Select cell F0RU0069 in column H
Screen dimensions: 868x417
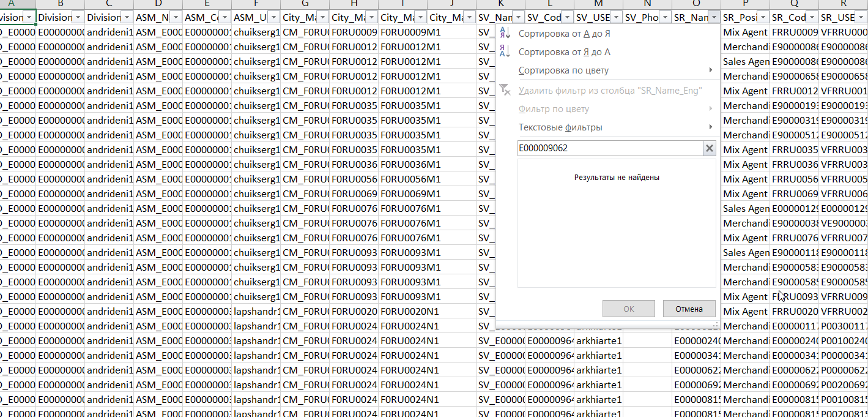tap(354, 193)
